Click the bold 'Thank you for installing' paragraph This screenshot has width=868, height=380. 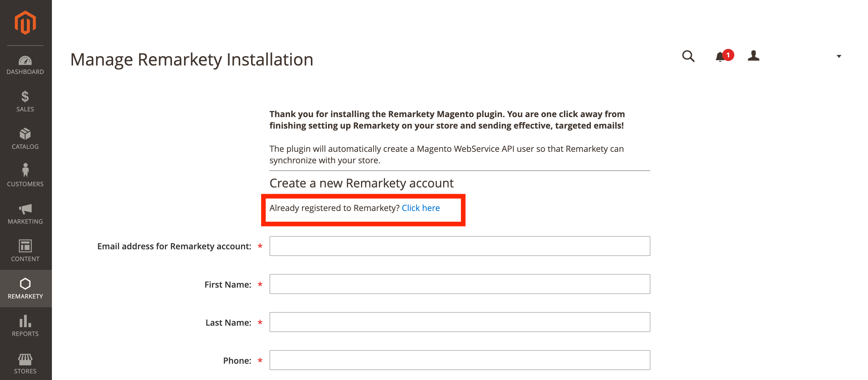[x=447, y=120]
